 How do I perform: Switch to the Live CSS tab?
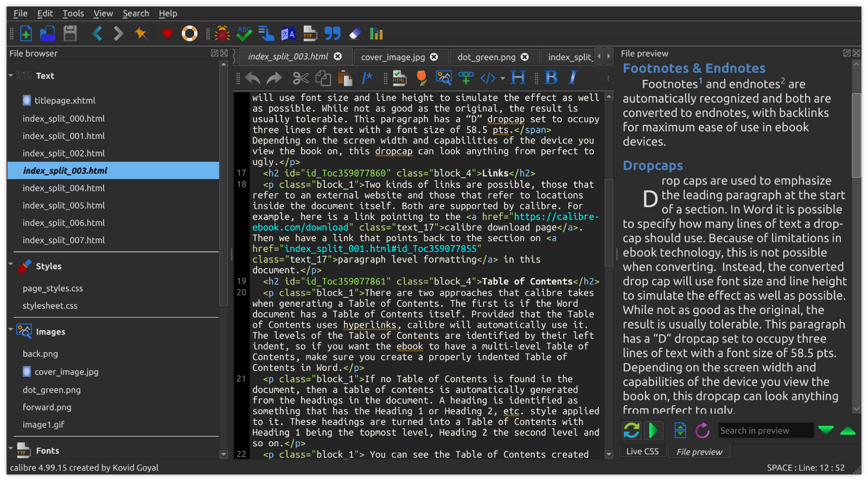pos(643,451)
